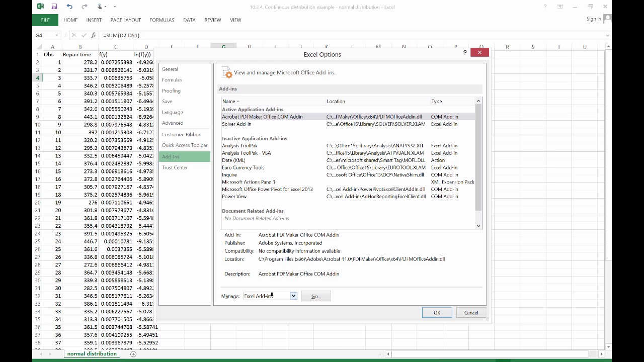This screenshot has height=362, width=644.
Task: Click add-ins list scrollbar down arrow
Action: click(x=478, y=226)
